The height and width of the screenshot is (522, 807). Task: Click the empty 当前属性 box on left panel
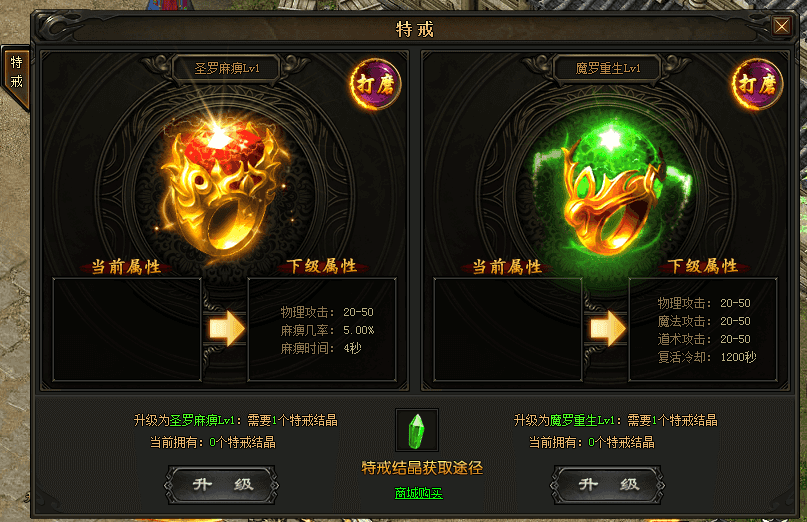[127, 329]
